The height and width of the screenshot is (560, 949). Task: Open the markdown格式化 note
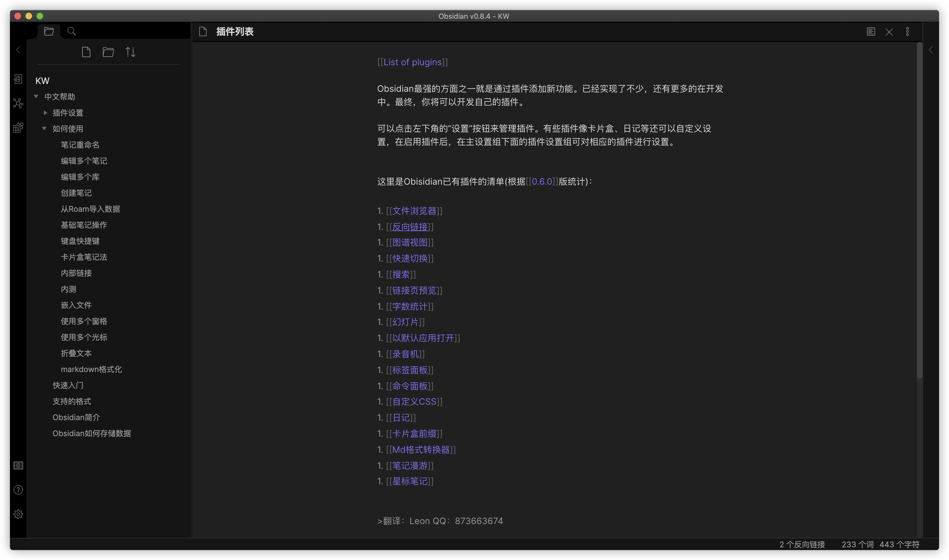tap(91, 370)
